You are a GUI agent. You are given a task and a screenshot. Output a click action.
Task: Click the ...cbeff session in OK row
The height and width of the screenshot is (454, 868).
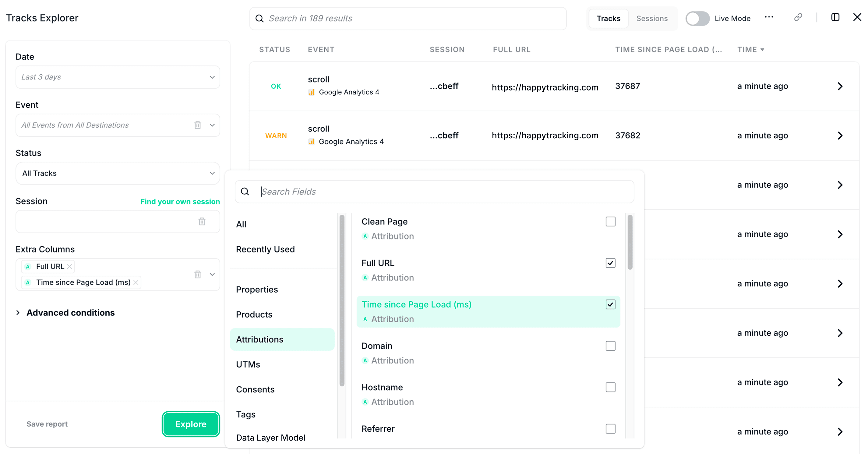tap(444, 86)
